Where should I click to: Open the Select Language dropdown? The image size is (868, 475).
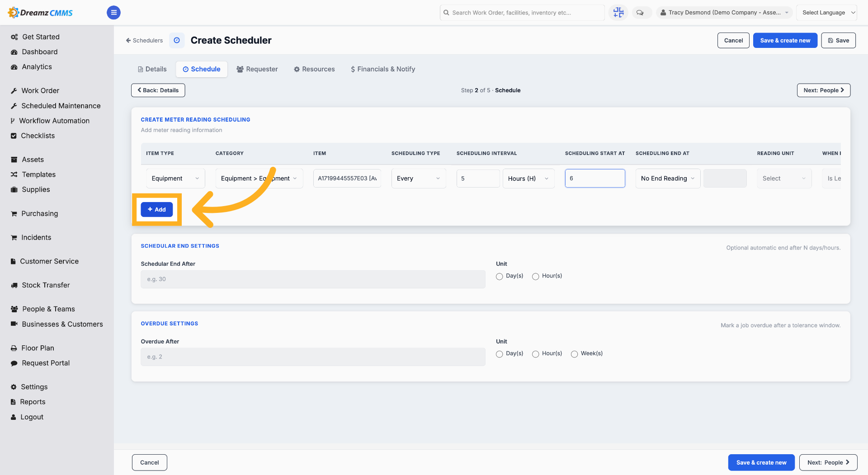pos(826,13)
